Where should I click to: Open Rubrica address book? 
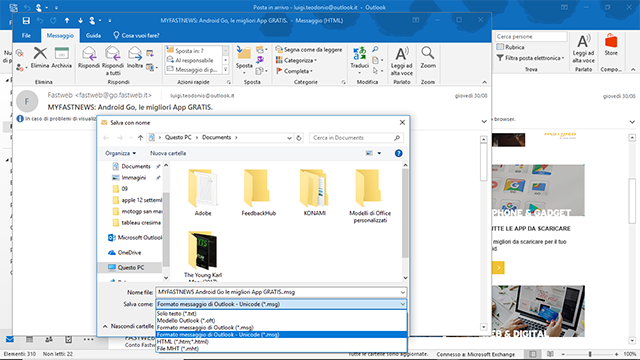point(511,47)
